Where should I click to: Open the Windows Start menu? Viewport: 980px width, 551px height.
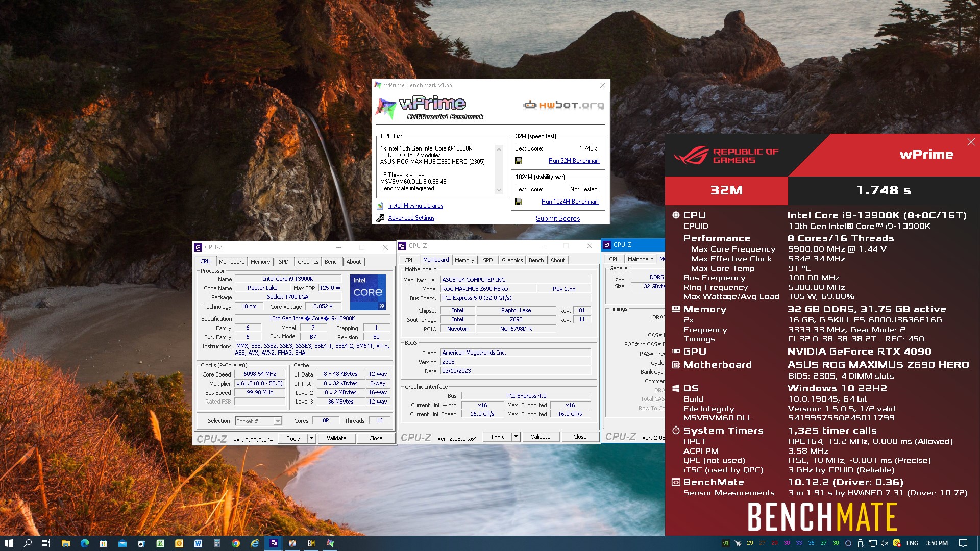(9, 543)
